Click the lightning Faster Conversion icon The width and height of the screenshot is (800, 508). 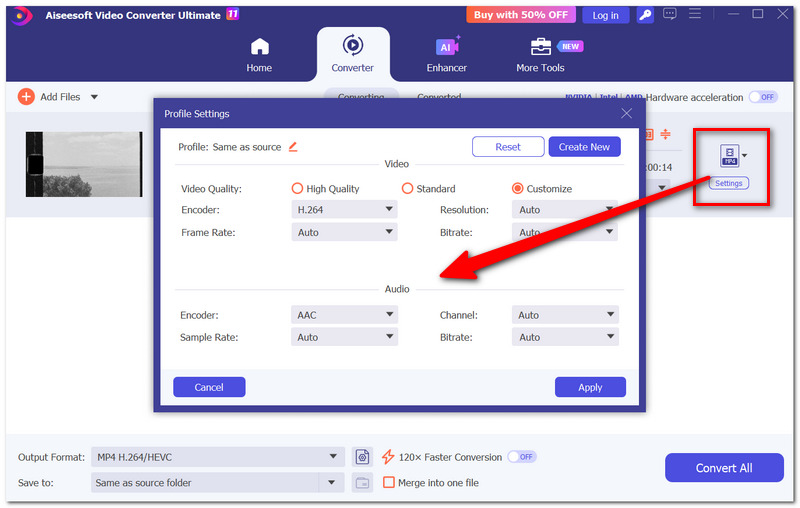(388, 457)
